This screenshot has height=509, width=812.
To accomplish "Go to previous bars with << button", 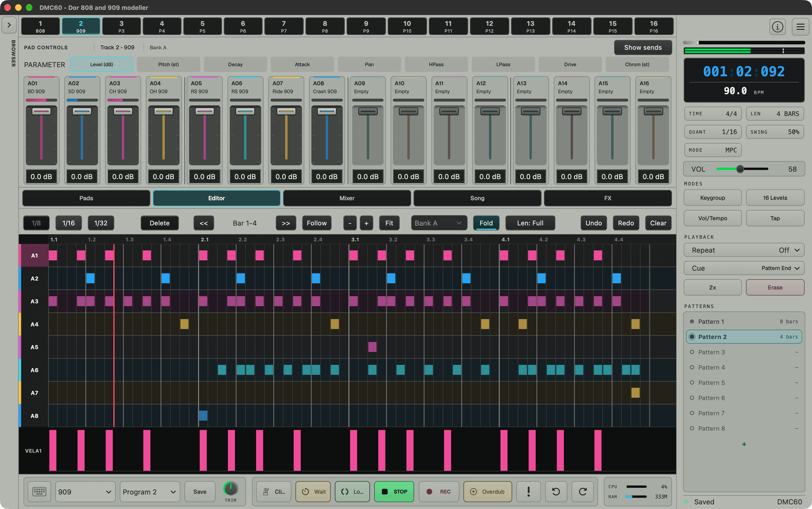I will pyautogui.click(x=204, y=223).
